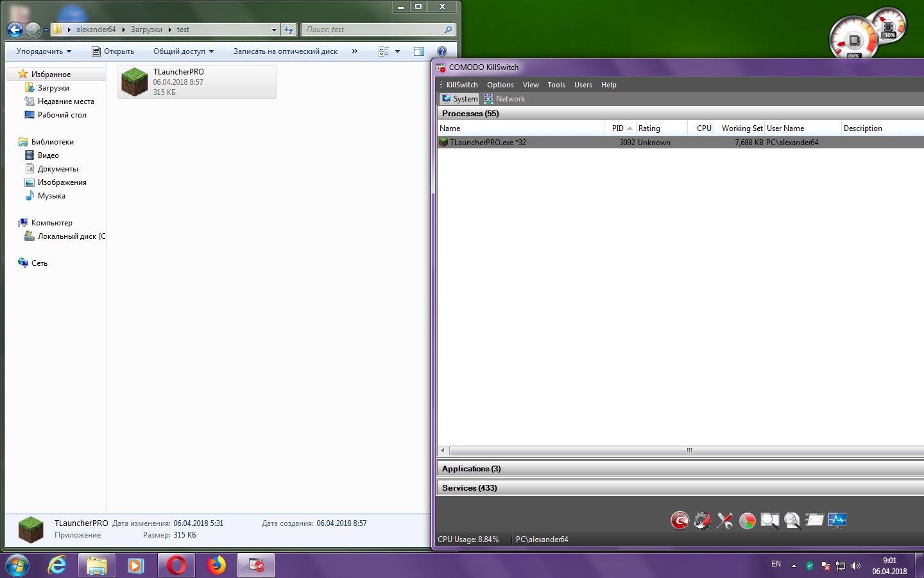The height and width of the screenshot is (578, 924).
Task: Click the pie chart icon in KillSwitch
Action: pos(747,520)
